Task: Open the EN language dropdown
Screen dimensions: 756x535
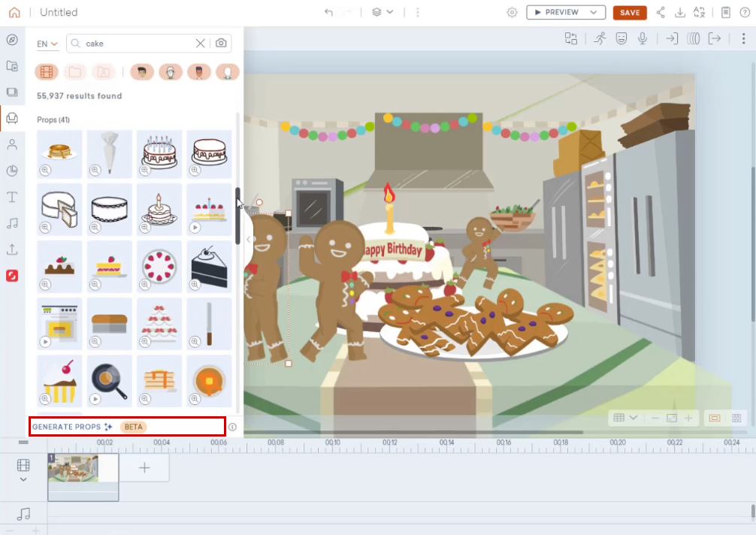Action: click(47, 44)
